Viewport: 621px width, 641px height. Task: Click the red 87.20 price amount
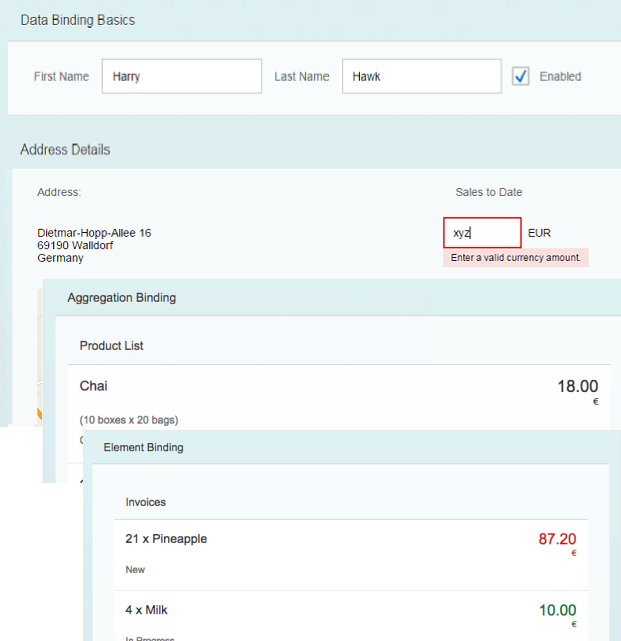(x=557, y=539)
